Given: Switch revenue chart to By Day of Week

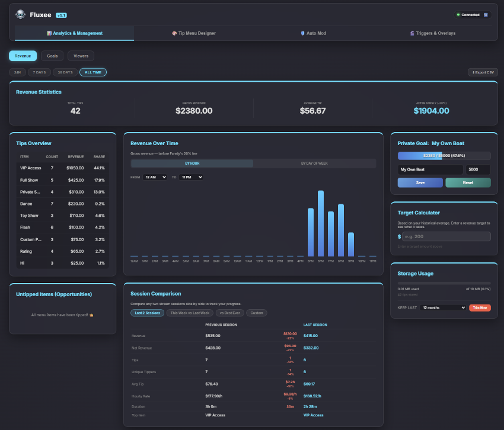Looking at the screenshot, I should [317, 163].
